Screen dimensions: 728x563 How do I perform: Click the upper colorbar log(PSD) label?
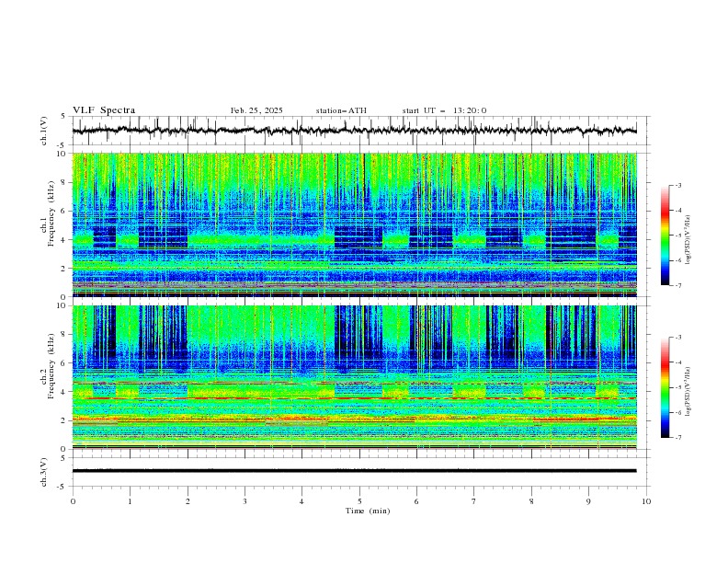[x=688, y=240]
